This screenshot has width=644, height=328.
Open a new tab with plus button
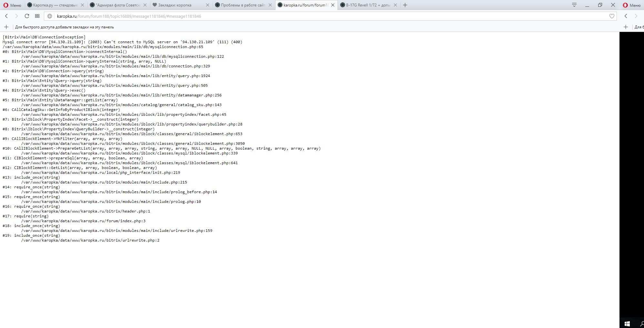405,5
